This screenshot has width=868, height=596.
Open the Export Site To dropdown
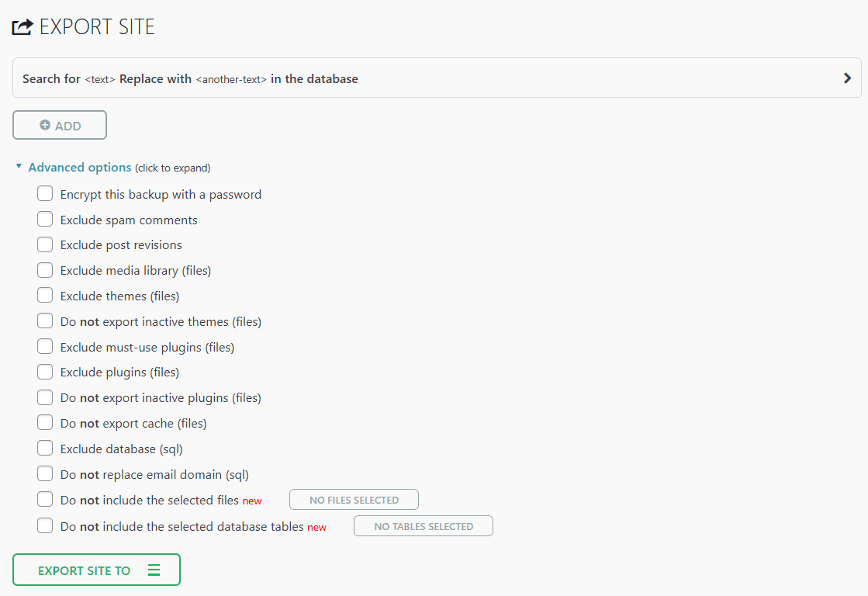click(x=96, y=570)
